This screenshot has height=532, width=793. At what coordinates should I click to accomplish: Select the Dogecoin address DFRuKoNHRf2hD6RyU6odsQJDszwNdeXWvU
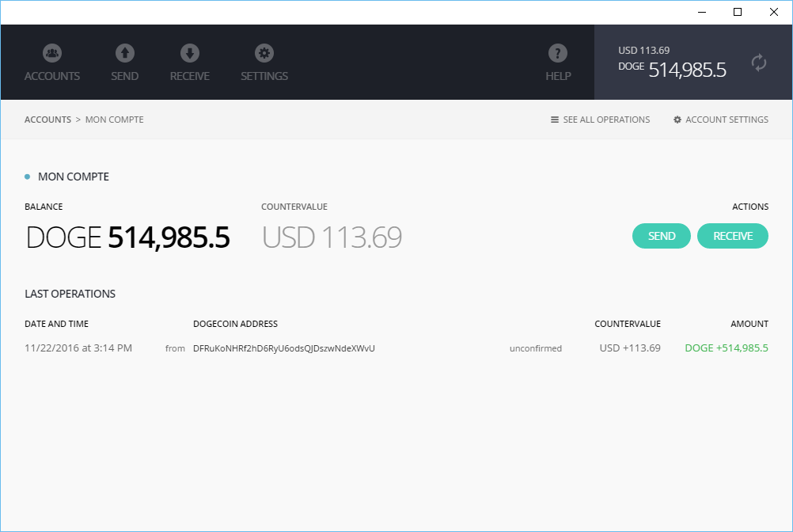tap(283, 348)
